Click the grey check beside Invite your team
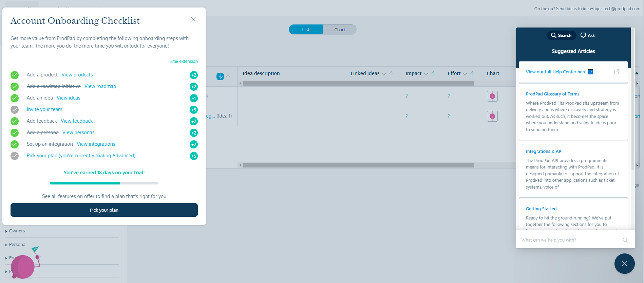This screenshot has height=283, width=644. point(15,110)
